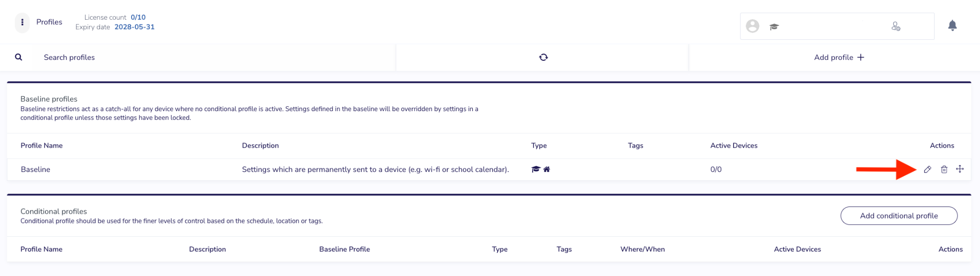Sort baseline table by Profile Name
This screenshot has width=980, height=276.
[x=42, y=146]
